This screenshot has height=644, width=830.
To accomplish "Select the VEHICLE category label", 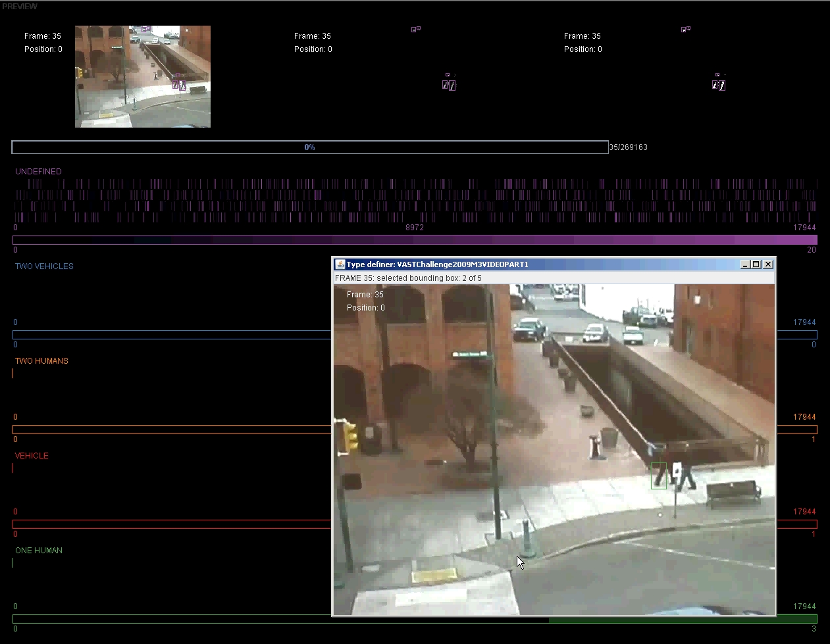I will click(32, 455).
